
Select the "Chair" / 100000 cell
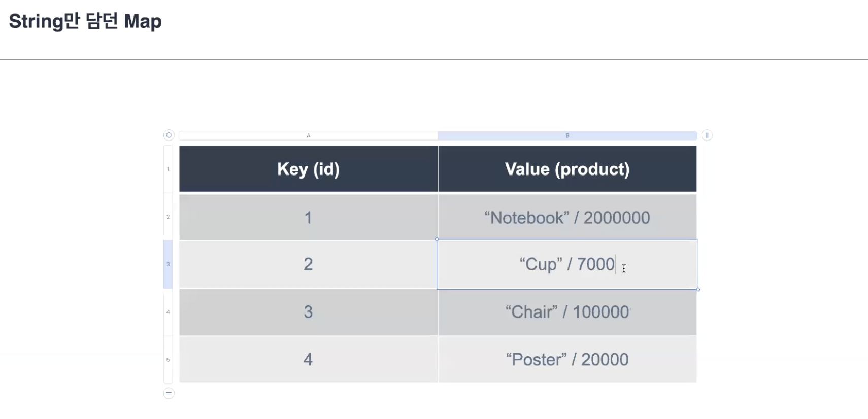[567, 312]
